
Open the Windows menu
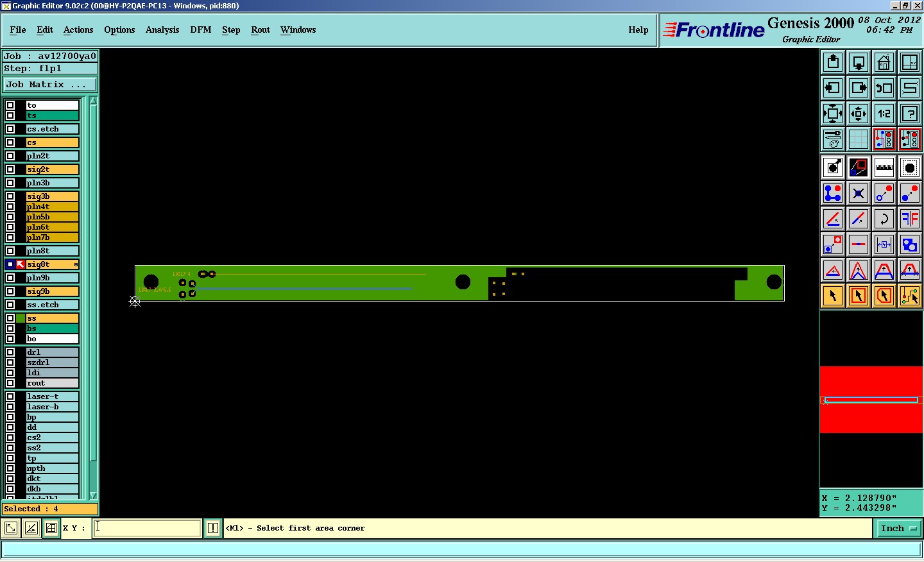pos(298,30)
